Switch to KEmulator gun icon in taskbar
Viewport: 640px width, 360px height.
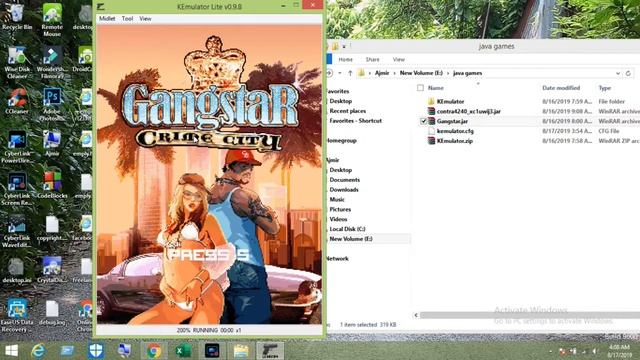click(x=270, y=351)
